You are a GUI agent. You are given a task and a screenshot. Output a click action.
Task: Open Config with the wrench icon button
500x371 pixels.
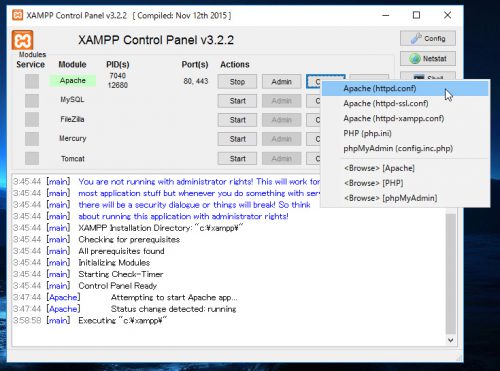tap(428, 39)
